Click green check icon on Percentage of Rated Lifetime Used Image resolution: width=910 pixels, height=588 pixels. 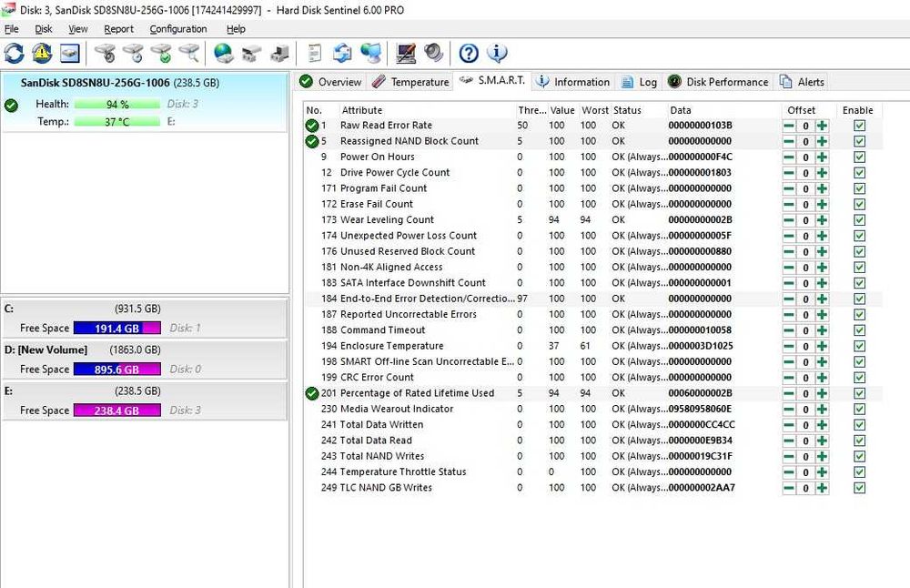click(x=311, y=393)
